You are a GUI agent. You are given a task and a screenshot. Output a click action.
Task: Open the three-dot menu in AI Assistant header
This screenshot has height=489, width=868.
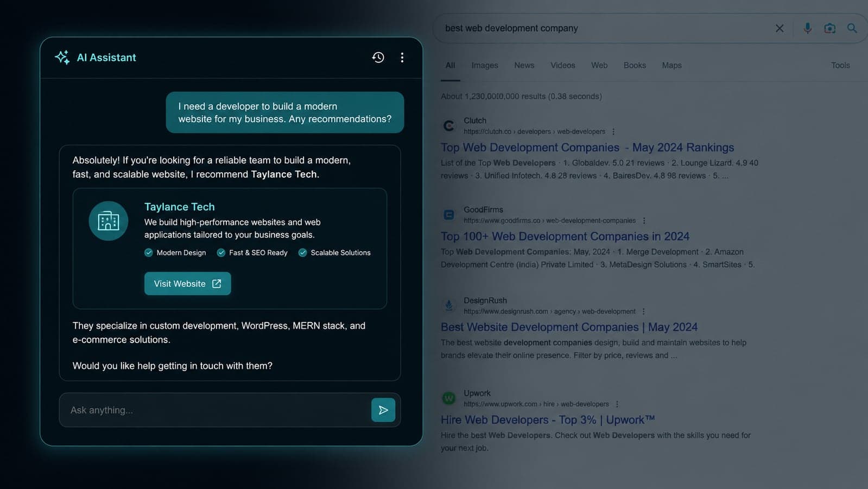pos(402,58)
